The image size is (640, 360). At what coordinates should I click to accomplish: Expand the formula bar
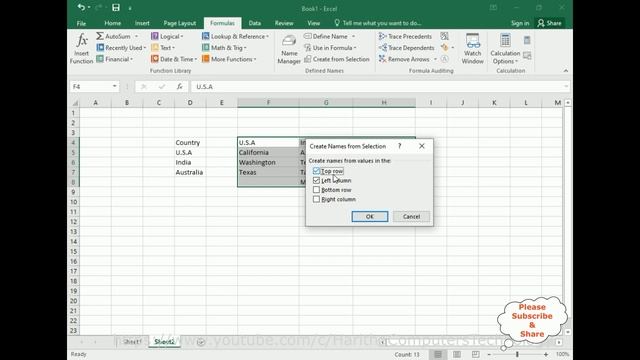[566, 86]
